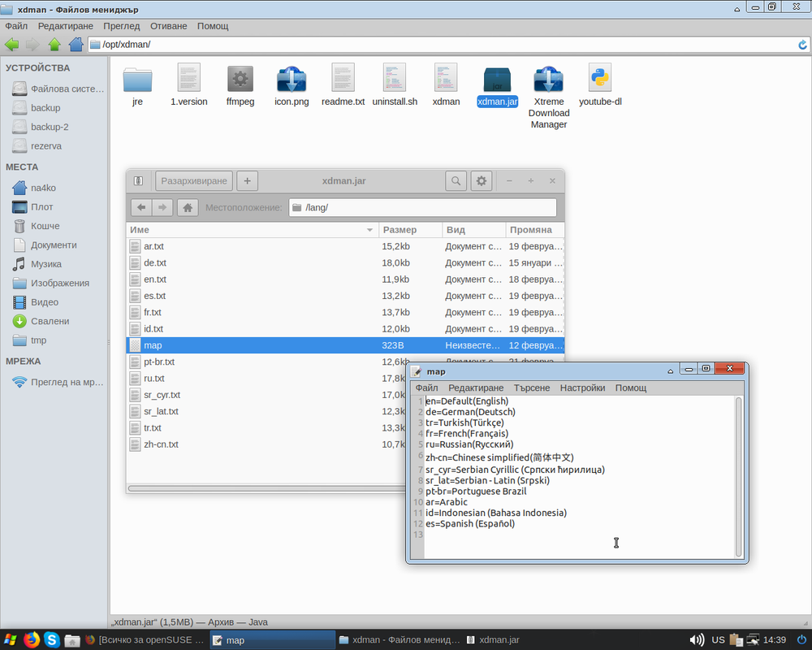
Task: Sort archive list by Име column
Action: (253, 230)
